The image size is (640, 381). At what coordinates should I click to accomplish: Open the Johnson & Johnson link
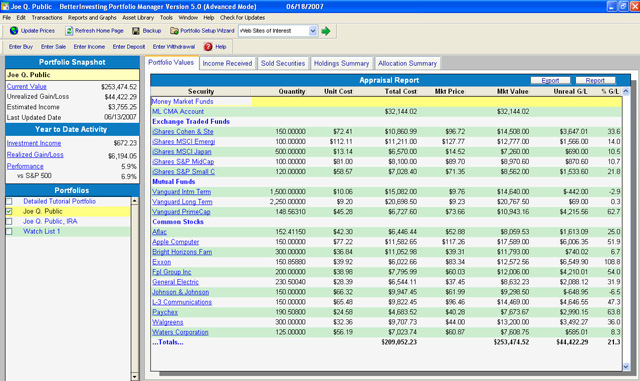[180, 292]
